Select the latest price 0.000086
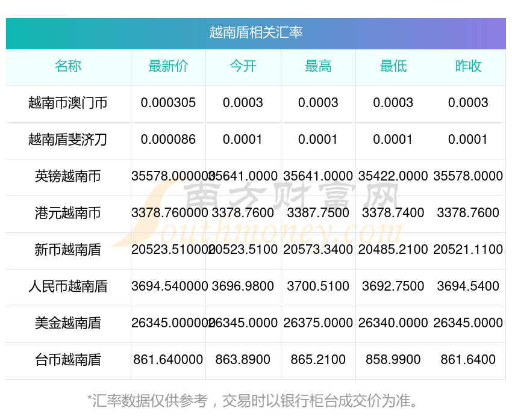Screen dimensions: 512x420 coord(168,140)
